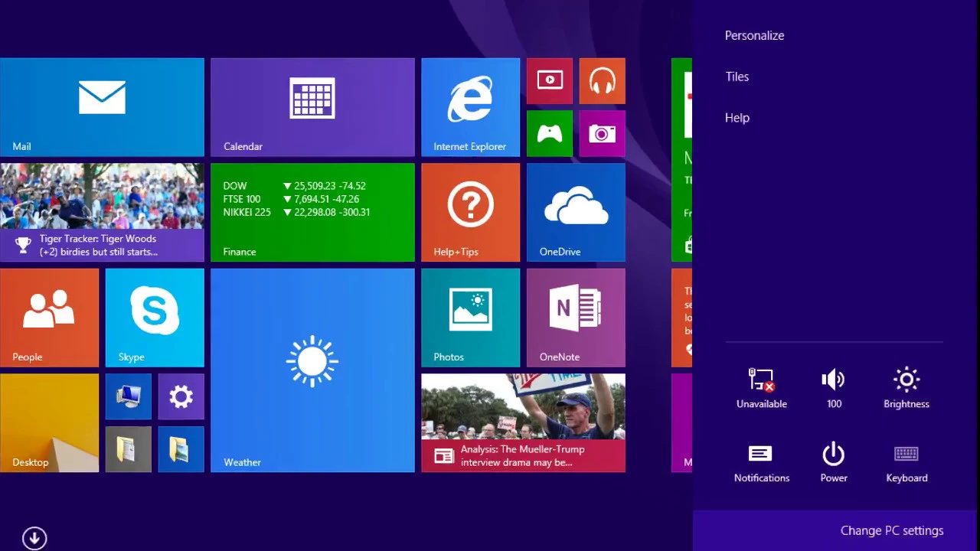Viewport: 980px width, 551px height.
Task: Open the Help+Tips tile
Action: [x=470, y=212]
